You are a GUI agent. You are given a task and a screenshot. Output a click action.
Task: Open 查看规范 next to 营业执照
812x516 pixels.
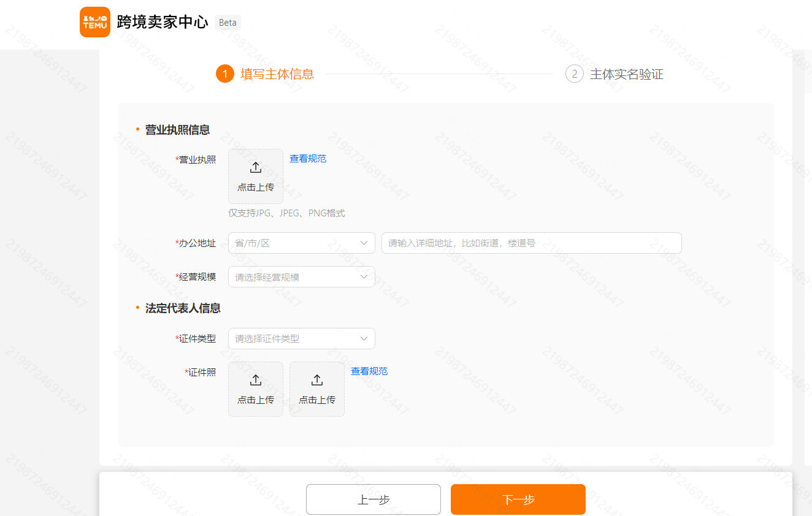coord(308,158)
